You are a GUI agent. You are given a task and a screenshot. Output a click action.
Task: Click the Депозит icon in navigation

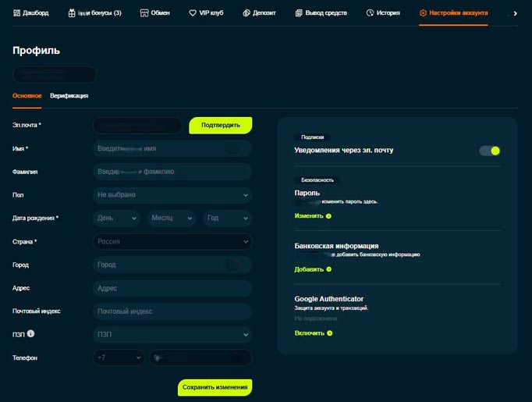(x=246, y=13)
